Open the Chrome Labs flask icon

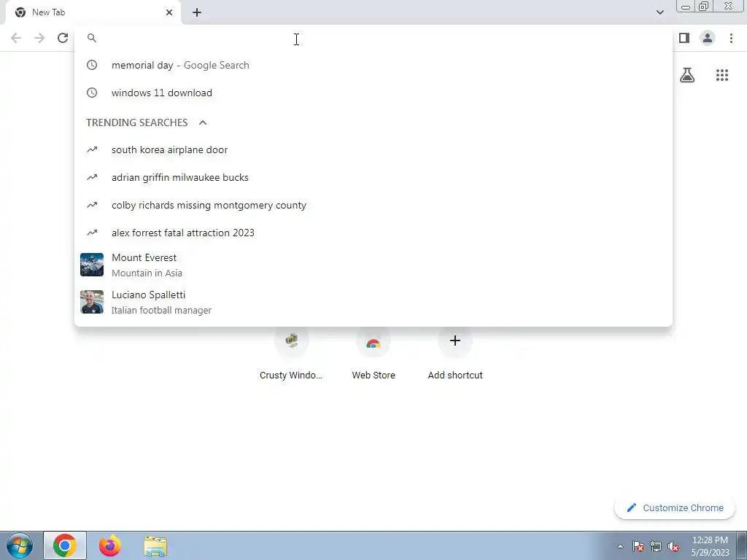(687, 75)
